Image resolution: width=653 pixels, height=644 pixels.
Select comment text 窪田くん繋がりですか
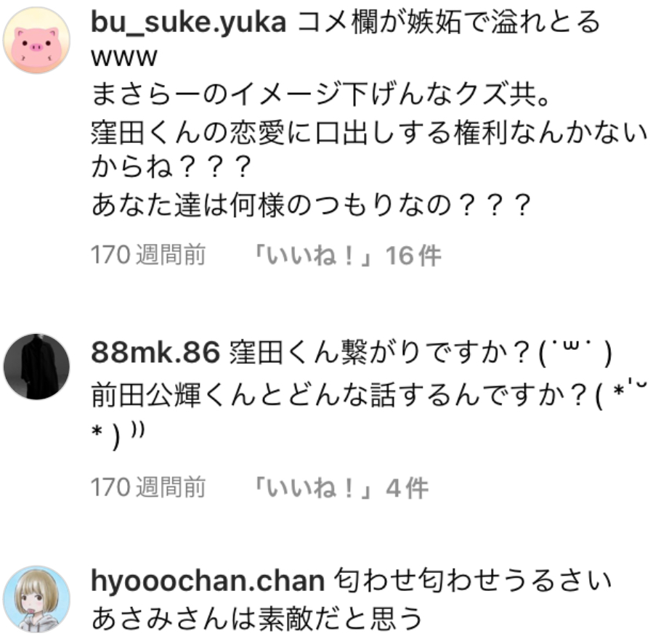click(x=421, y=353)
